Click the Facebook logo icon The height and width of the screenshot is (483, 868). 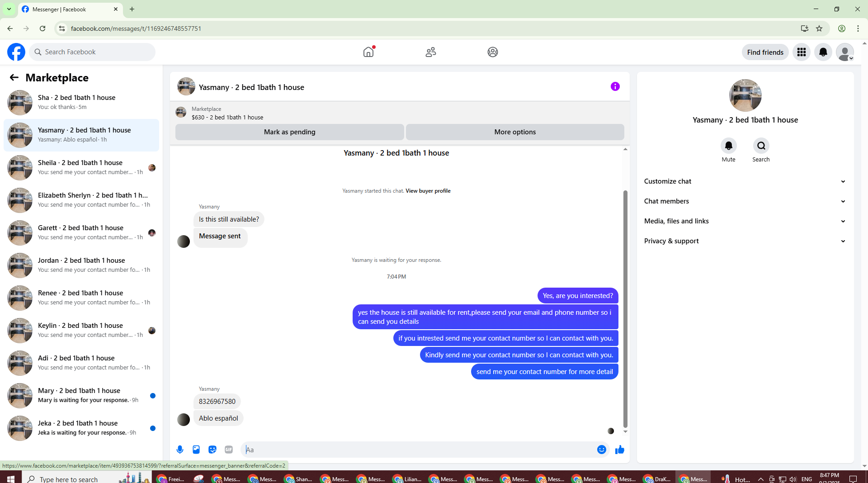(16, 52)
